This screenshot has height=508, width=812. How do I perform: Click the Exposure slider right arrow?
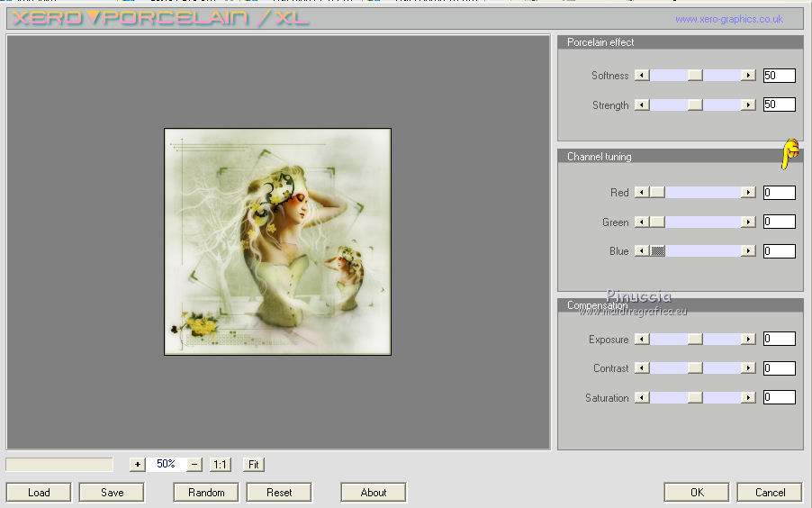pos(748,339)
